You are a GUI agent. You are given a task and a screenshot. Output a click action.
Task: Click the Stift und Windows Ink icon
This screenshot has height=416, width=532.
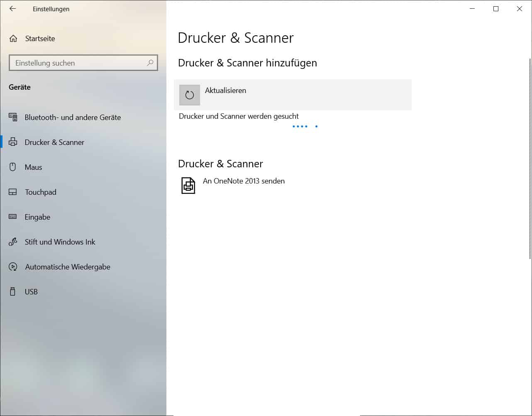(x=13, y=242)
